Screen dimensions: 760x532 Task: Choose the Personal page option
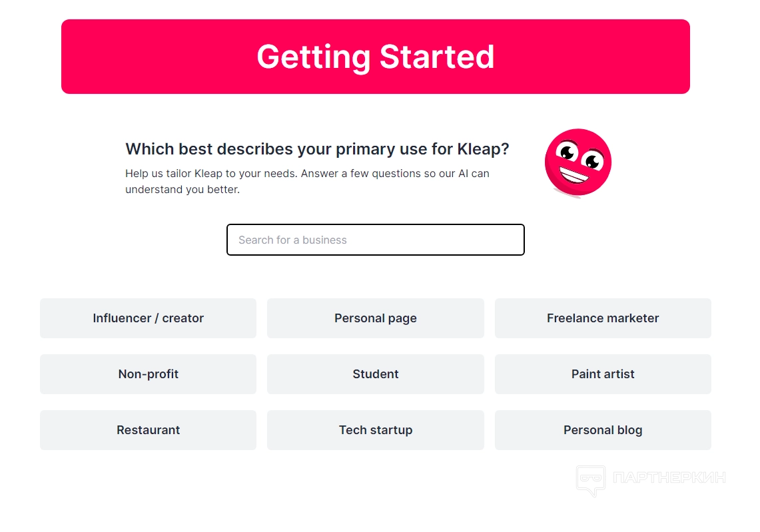point(375,318)
